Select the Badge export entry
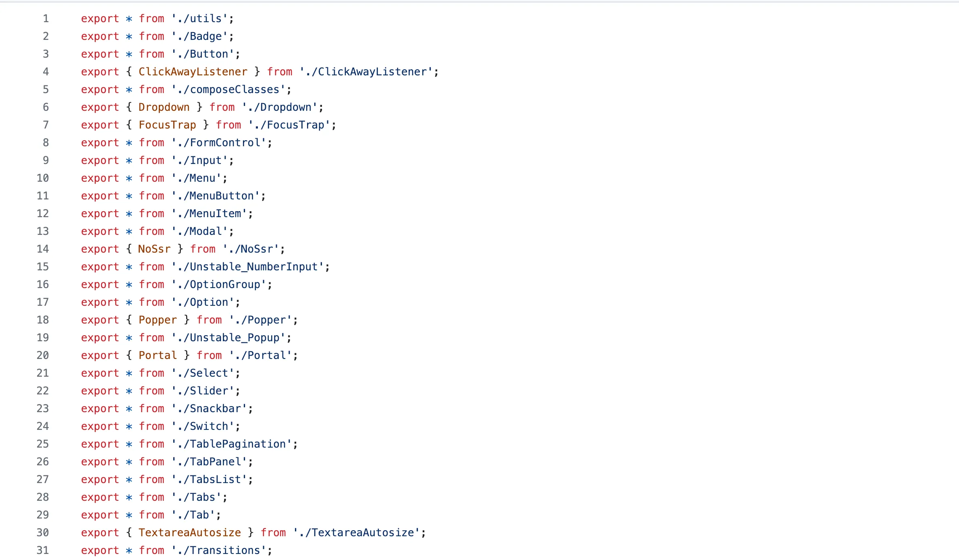 [156, 36]
